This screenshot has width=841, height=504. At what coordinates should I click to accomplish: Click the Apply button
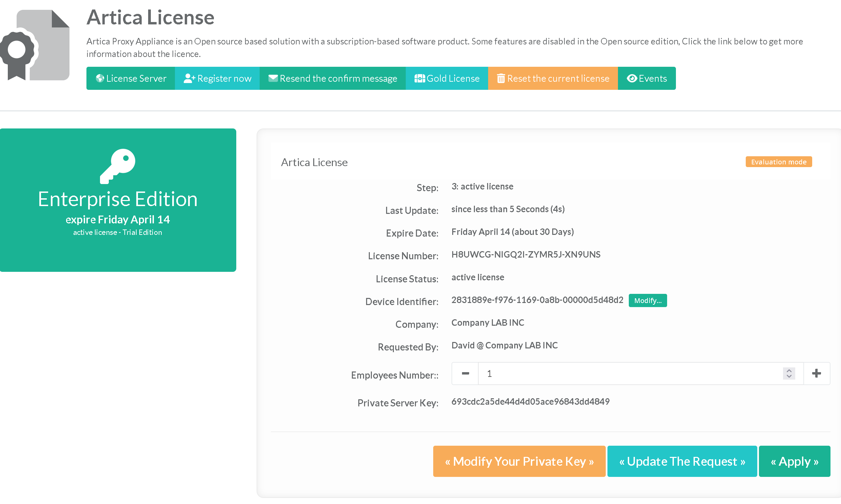[x=794, y=461]
